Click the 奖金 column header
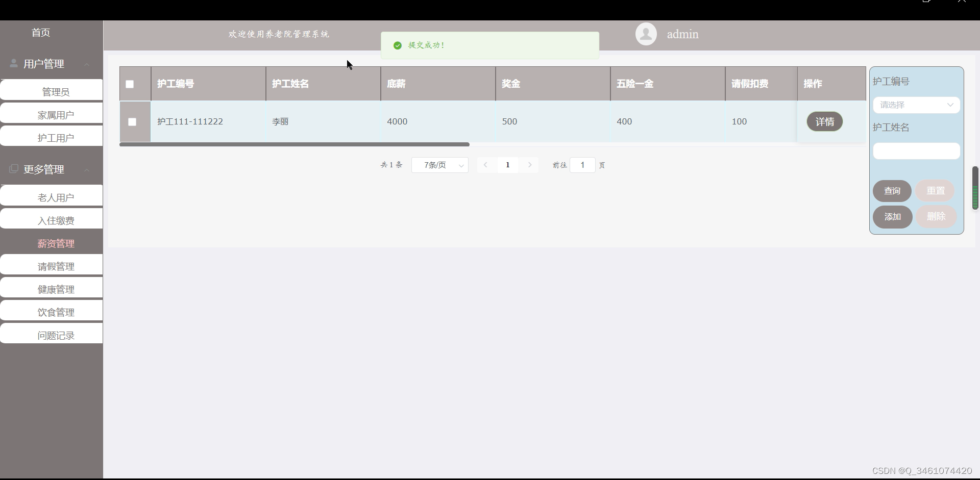 click(x=553, y=84)
